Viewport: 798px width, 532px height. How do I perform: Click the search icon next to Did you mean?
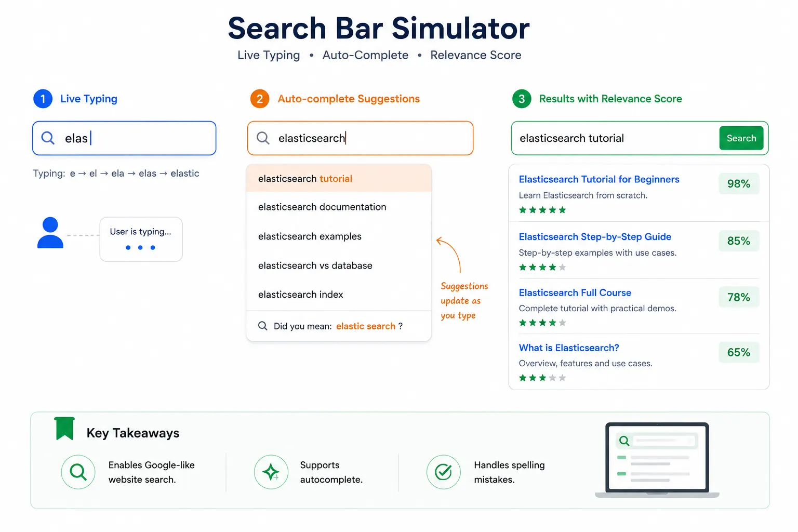263,326
